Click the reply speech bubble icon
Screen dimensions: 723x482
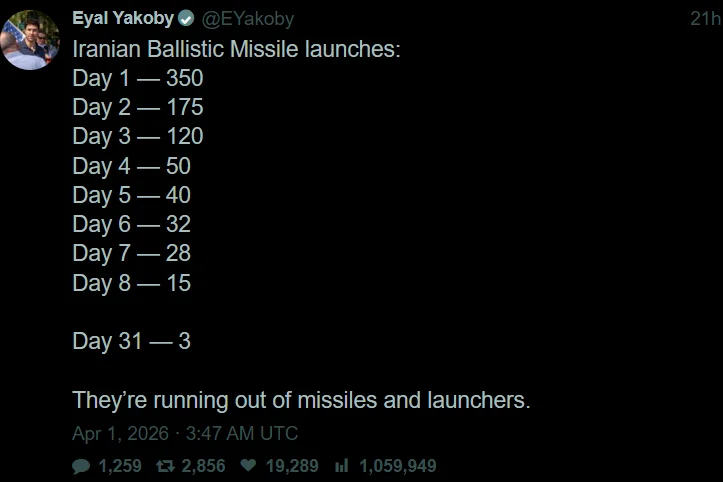click(81, 466)
